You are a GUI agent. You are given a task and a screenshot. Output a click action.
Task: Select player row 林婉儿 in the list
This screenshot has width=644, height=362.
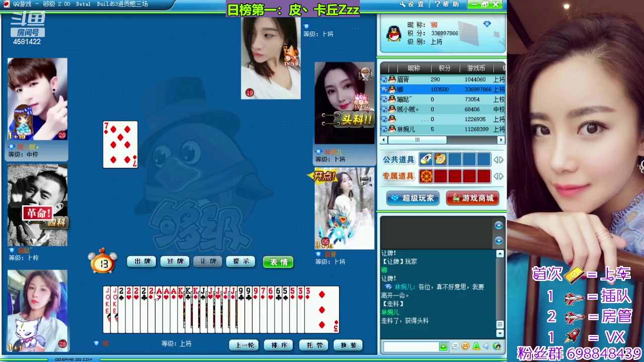442,129
